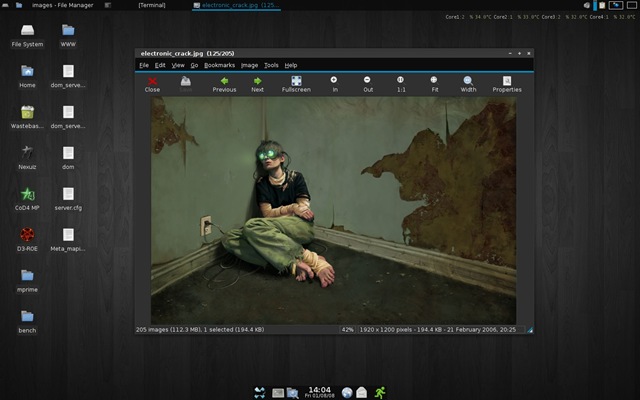Click the 42% zoom level in status bar
640x400 pixels.
click(x=347, y=329)
